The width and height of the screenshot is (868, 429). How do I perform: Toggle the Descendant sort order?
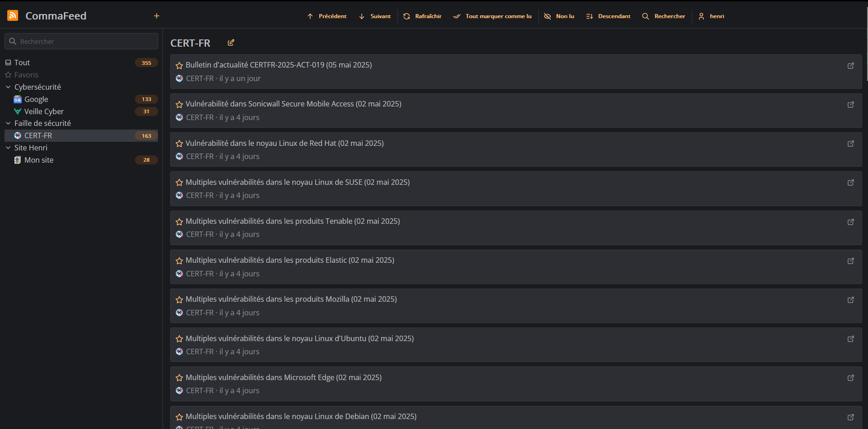pos(608,16)
